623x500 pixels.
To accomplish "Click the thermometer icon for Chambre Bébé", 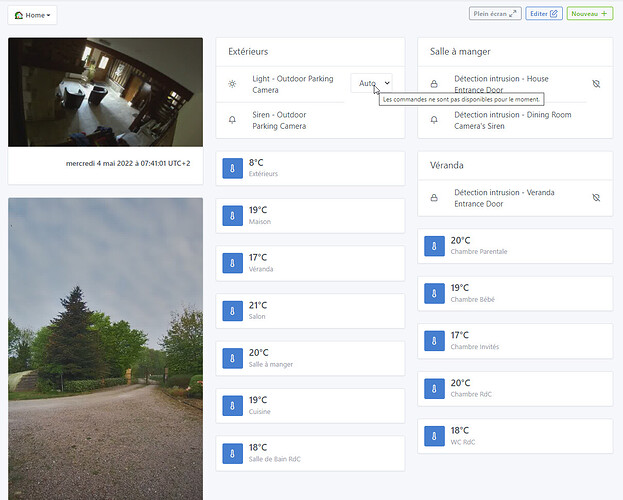I will pos(434,293).
